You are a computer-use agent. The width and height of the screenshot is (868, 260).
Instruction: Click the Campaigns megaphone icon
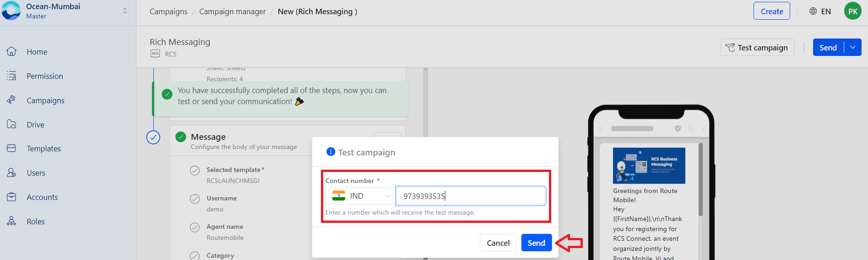click(11, 100)
